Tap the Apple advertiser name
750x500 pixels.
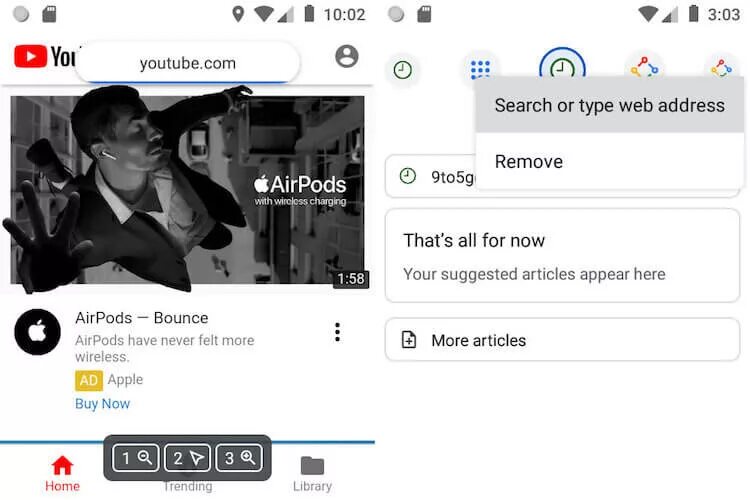pyautogui.click(x=125, y=379)
